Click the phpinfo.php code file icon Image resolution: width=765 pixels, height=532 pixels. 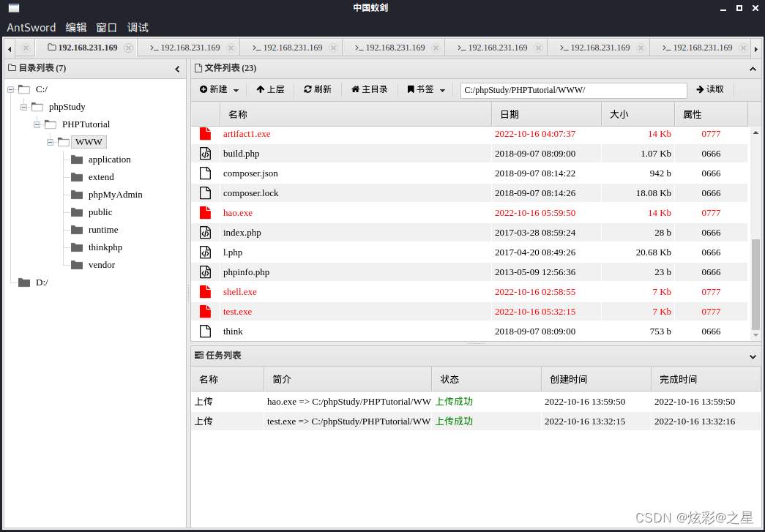coord(206,272)
